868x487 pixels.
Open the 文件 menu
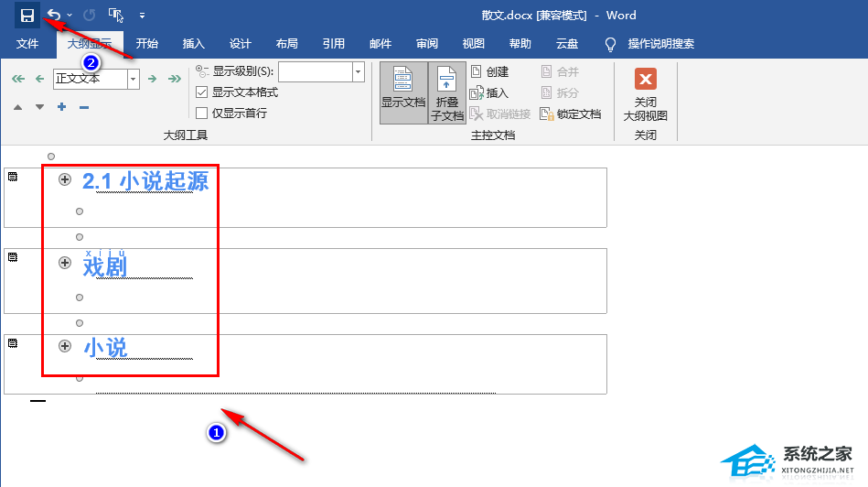[x=27, y=44]
